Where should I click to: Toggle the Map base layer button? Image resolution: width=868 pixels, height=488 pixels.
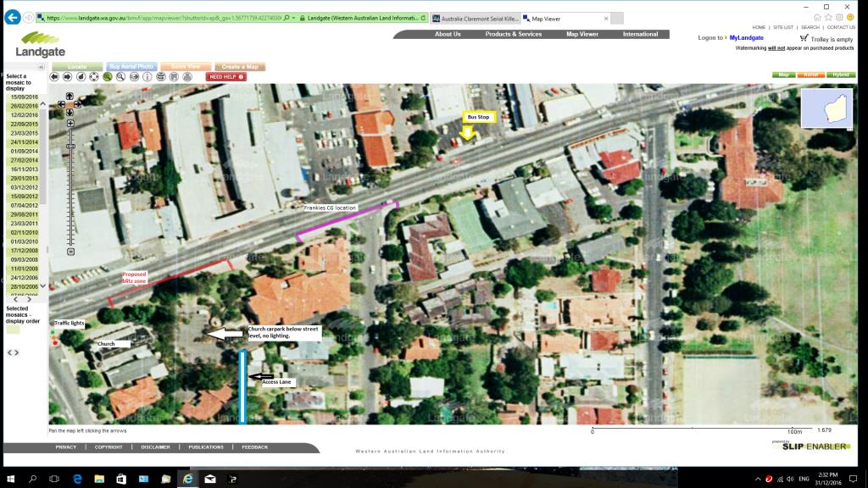tap(783, 75)
